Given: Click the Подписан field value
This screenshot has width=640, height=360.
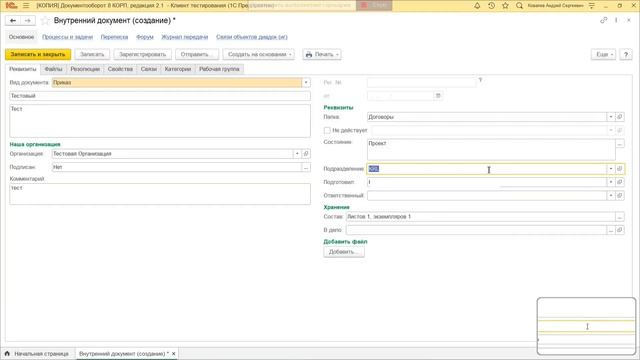Looking at the screenshot, I should (x=177, y=167).
